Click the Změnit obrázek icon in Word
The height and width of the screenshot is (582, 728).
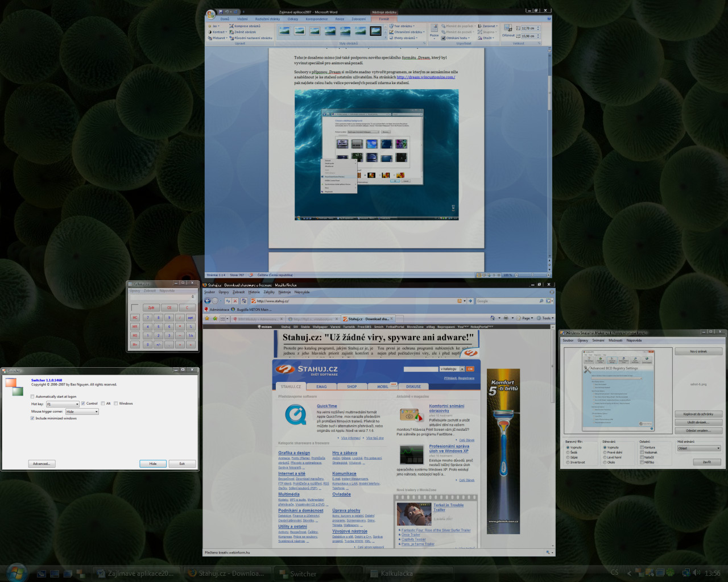(231, 32)
